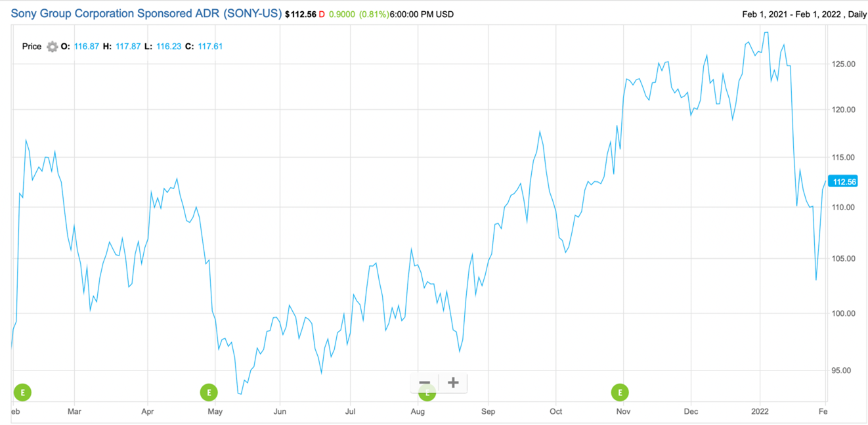The image size is (868, 425).
Task: Select the close value 117.61
Action: [210, 47]
